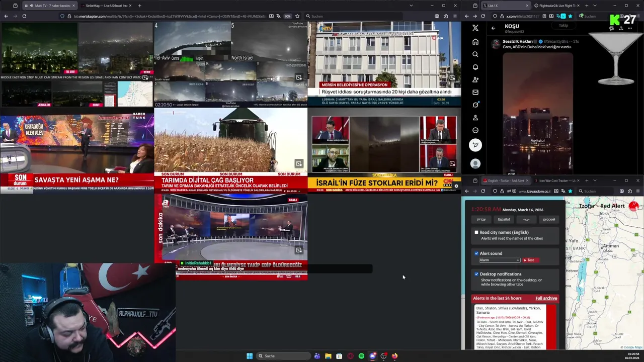The width and height of the screenshot is (644, 362).
Task: Open X Home from sidebar
Action: [x=475, y=42]
